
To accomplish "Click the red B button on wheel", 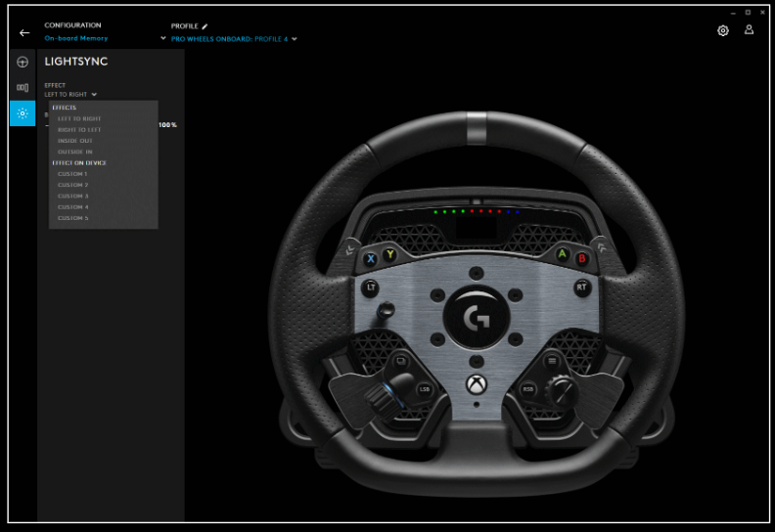I will (x=582, y=258).
